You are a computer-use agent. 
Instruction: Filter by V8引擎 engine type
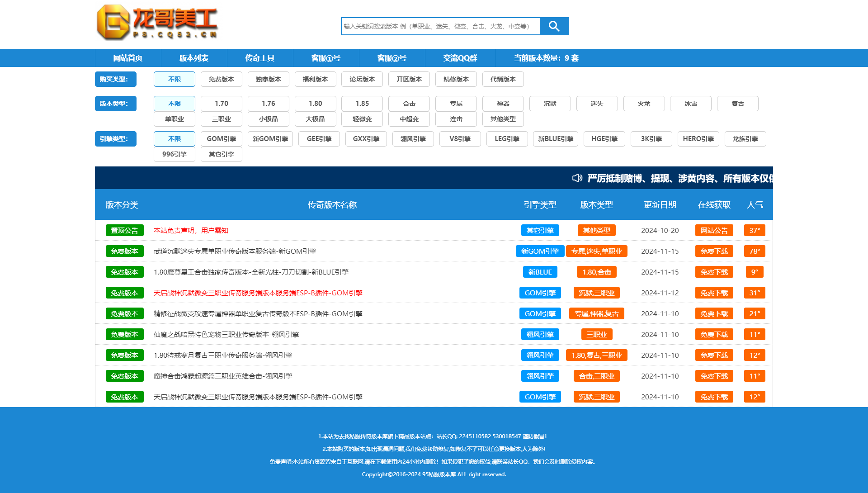click(460, 139)
